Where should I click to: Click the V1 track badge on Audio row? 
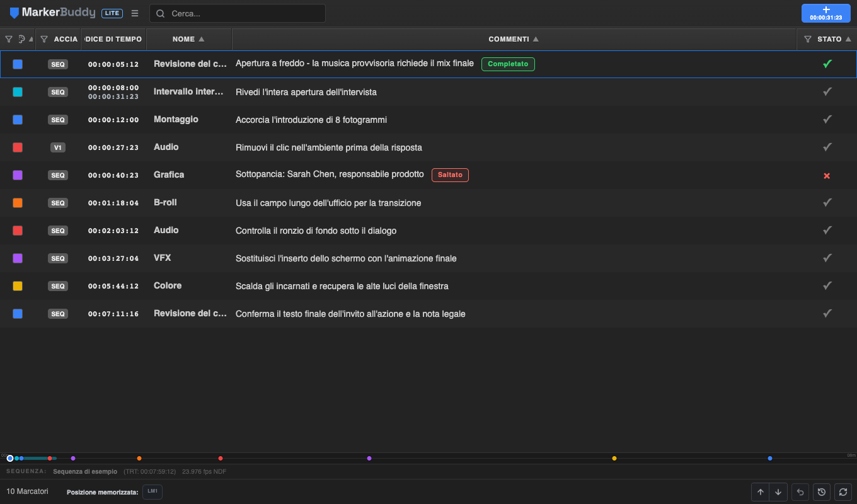[x=58, y=147]
